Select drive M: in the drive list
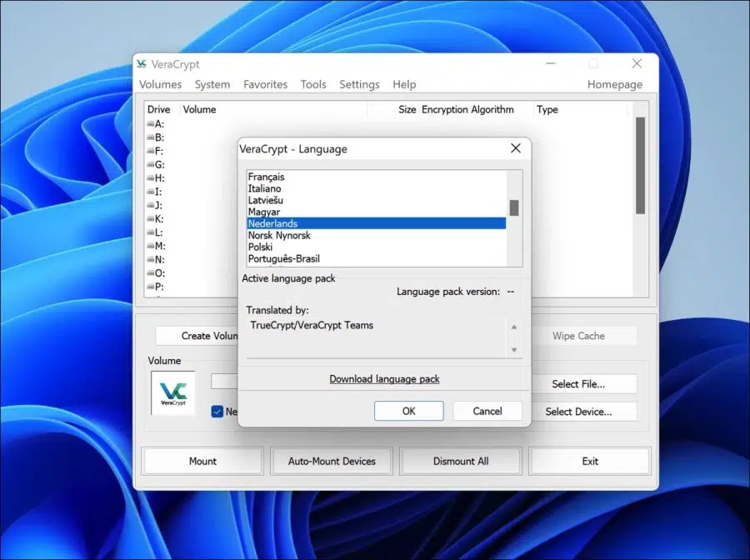The width and height of the screenshot is (750, 560). click(156, 246)
